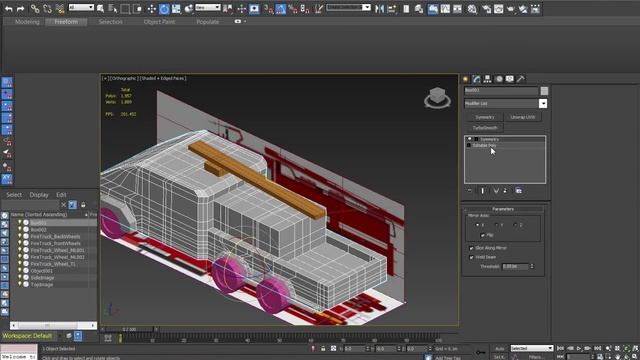
Task: Click the Redo arrow in main toolbar
Action: click(20, 8)
